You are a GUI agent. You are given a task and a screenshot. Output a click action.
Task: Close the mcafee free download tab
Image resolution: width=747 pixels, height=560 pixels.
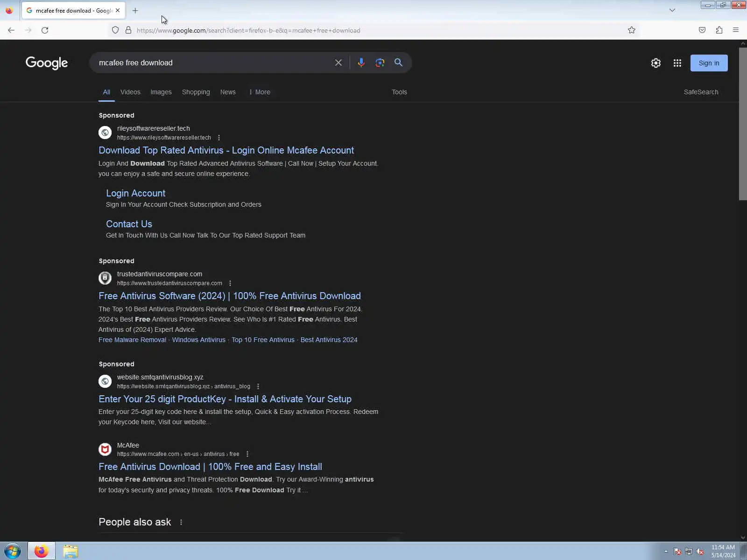click(118, 10)
